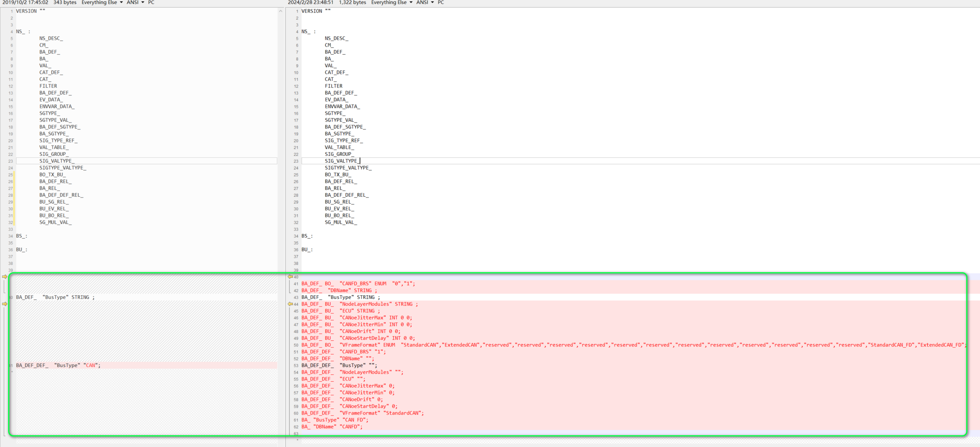Select right pane line "CANoeDrift" INT 0 0
Screen dimensions: 980x447
click(351, 331)
